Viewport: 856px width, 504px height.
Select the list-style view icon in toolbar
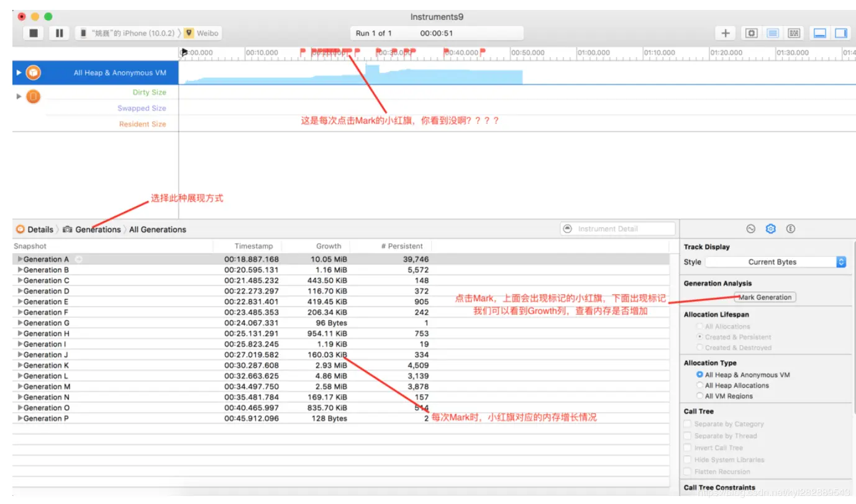click(x=772, y=33)
